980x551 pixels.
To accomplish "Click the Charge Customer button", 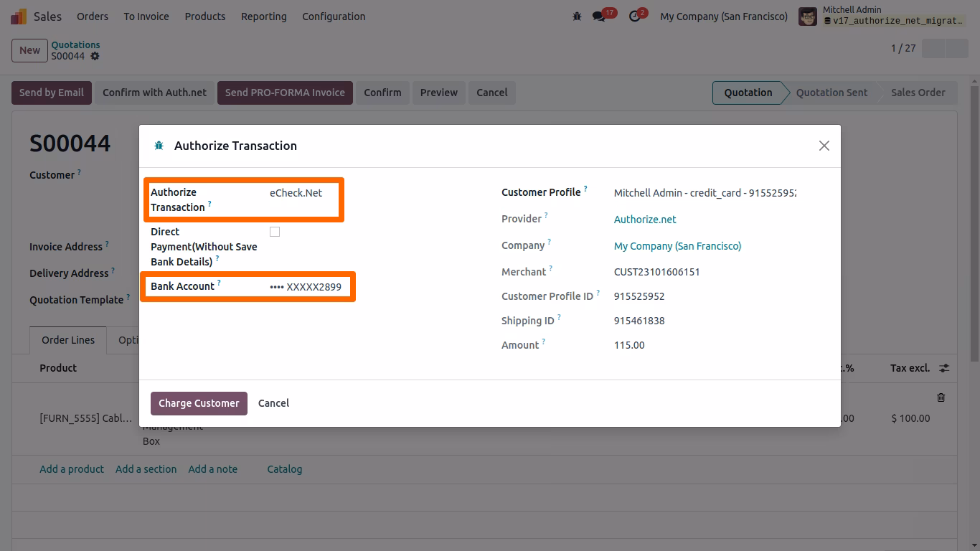I will tap(199, 403).
